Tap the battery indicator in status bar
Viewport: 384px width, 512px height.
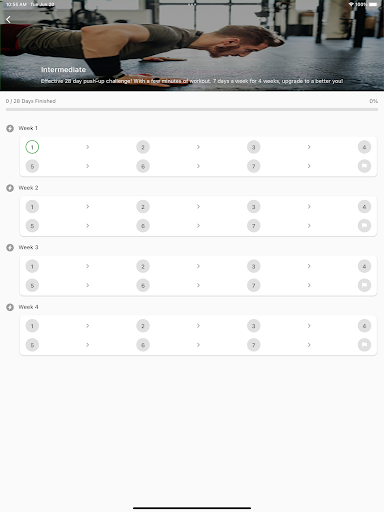click(x=373, y=4)
